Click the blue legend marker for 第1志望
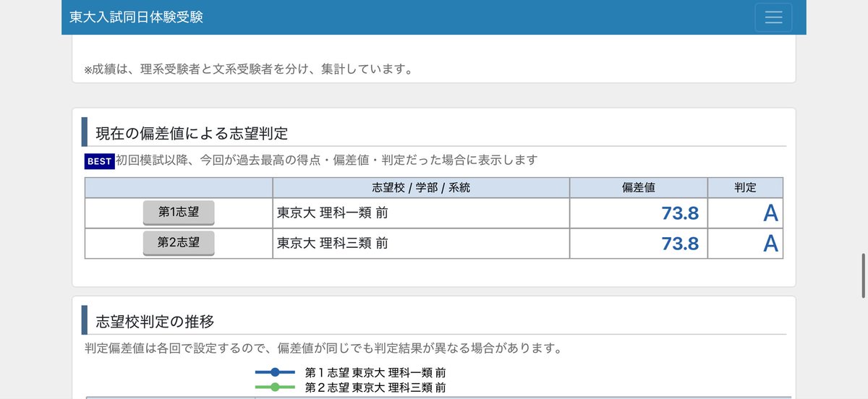Screen dimensions: 868x399 pos(275,372)
